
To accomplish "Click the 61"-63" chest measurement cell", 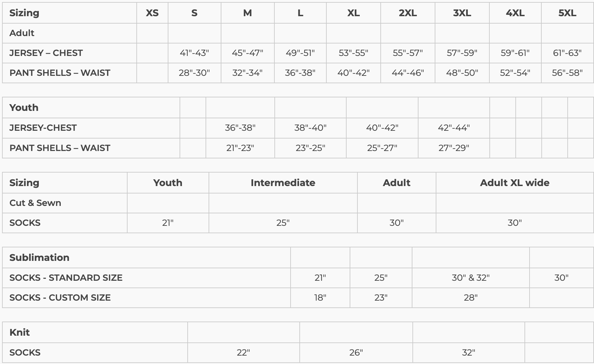I will click(567, 53).
